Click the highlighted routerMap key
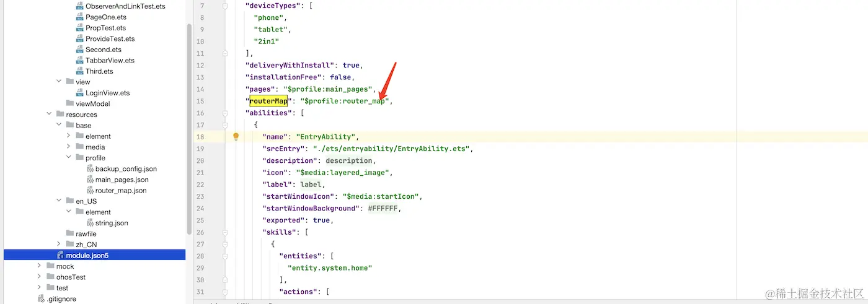 point(267,101)
